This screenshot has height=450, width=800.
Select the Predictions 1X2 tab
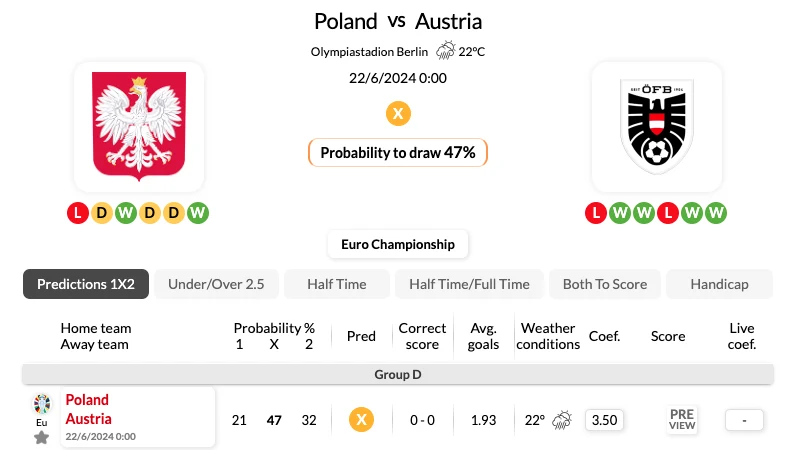click(86, 284)
